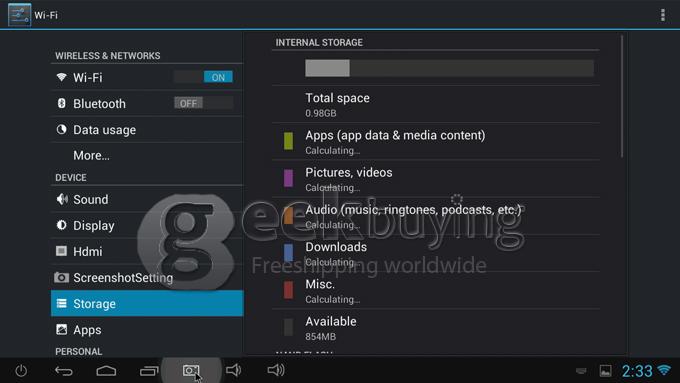Click the DEVICE section header
This screenshot has height=383, width=680.
click(x=71, y=177)
